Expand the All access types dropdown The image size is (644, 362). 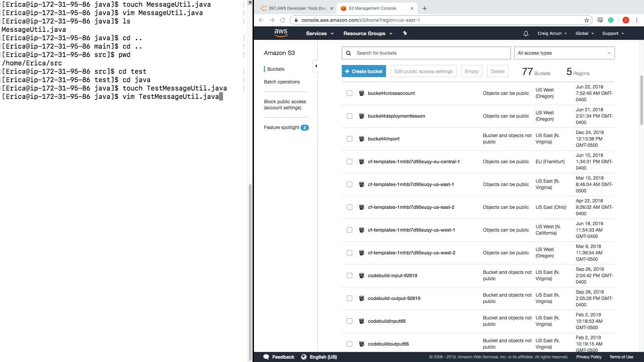click(x=564, y=53)
